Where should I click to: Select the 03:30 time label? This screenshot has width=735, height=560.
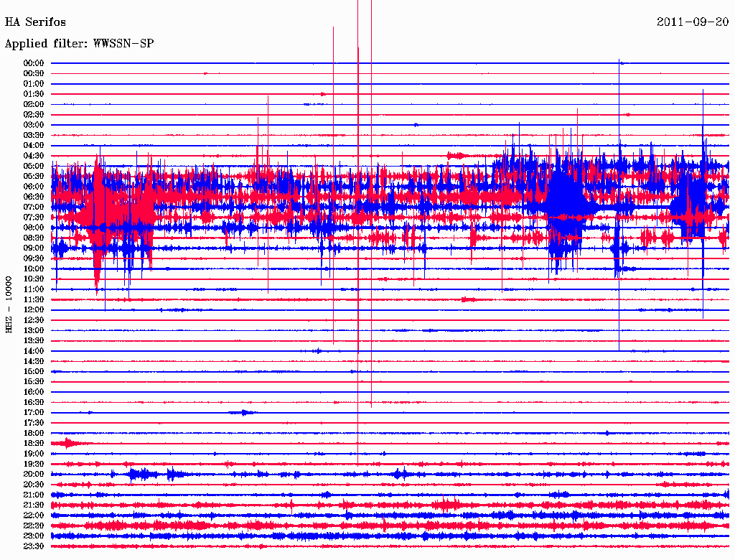click(34, 136)
